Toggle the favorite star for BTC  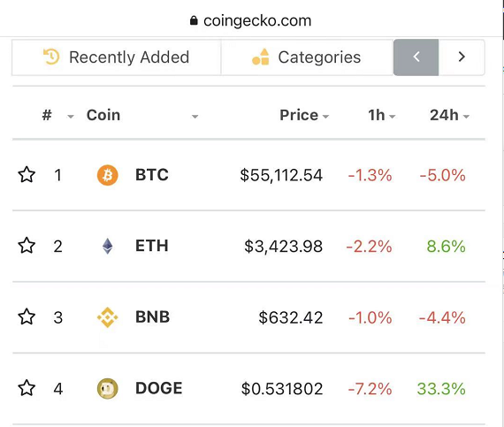[x=27, y=175]
